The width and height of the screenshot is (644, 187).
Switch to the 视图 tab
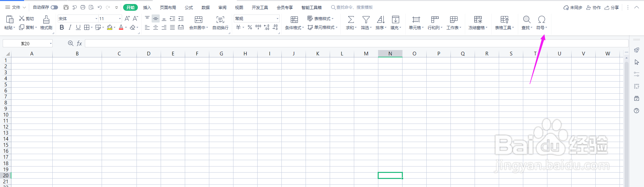239,7
